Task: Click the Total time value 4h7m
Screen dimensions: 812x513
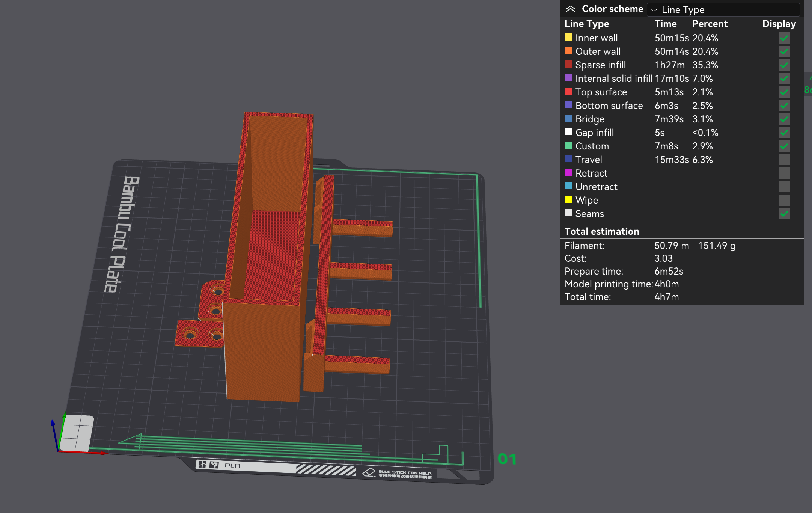Action: 666,297
